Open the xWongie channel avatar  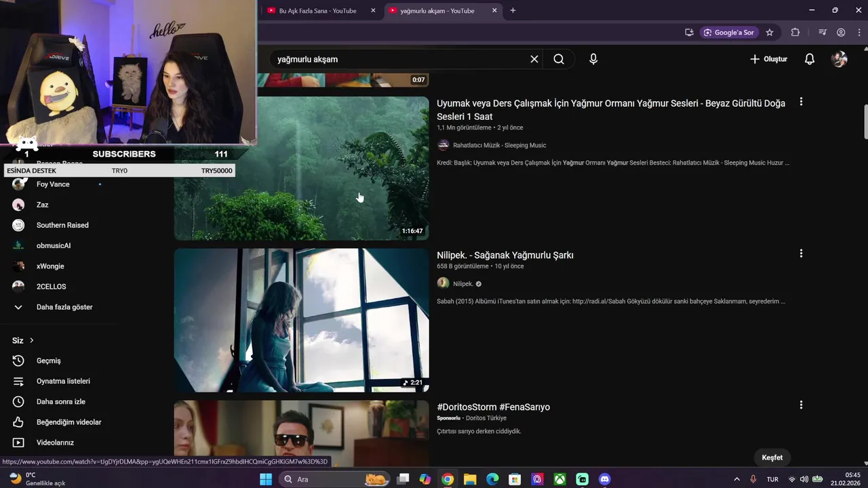pyautogui.click(x=18, y=266)
